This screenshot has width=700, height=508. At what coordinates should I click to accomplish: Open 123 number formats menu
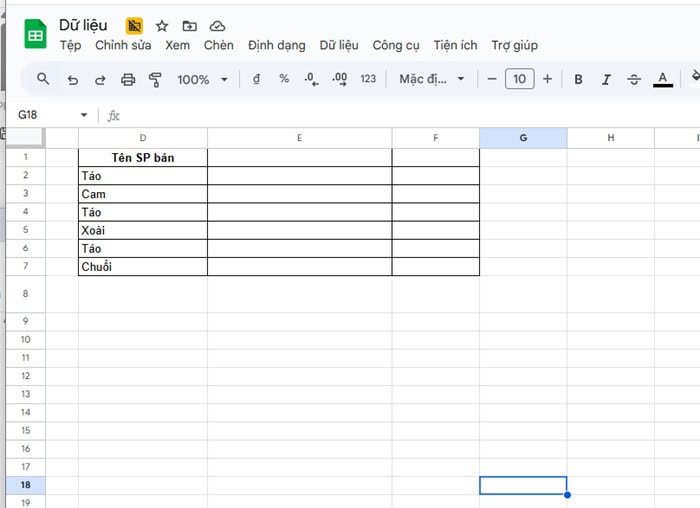click(x=368, y=79)
